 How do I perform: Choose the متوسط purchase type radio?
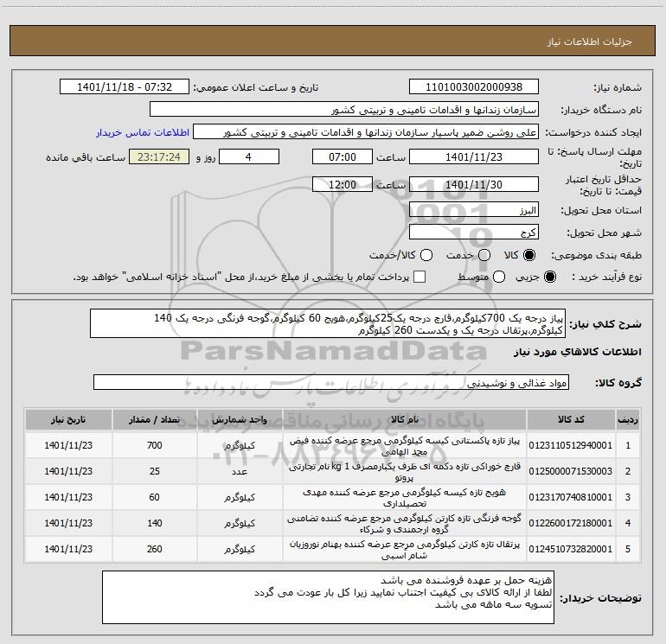click(499, 277)
